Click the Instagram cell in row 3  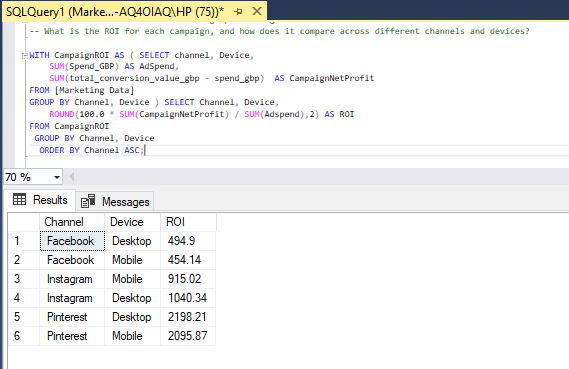click(x=72, y=279)
